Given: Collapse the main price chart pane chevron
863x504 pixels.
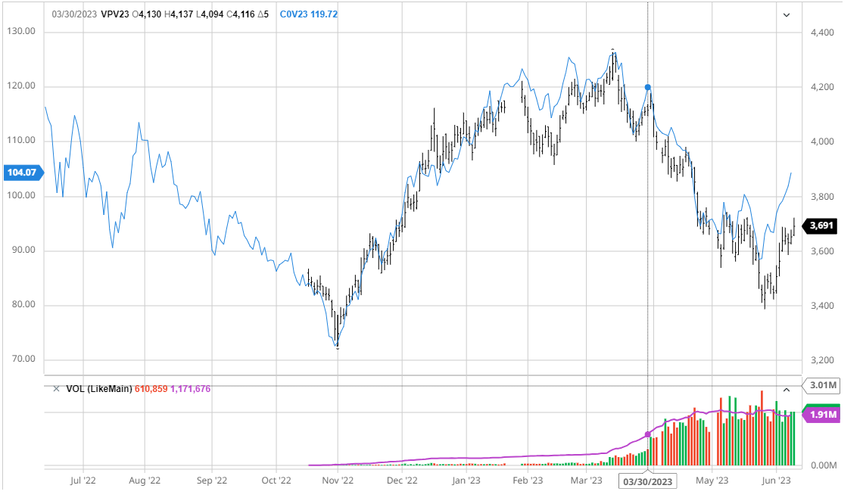Looking at the screenshot, I should pyautogui.click(x=786, y=15).
